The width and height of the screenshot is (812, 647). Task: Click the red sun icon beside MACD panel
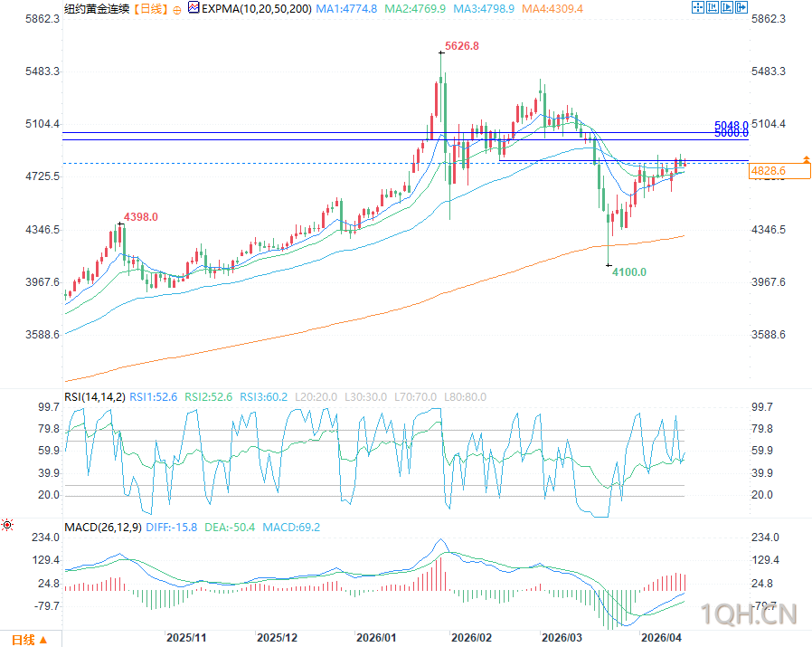pyautogui.click(x=7, y=525)
